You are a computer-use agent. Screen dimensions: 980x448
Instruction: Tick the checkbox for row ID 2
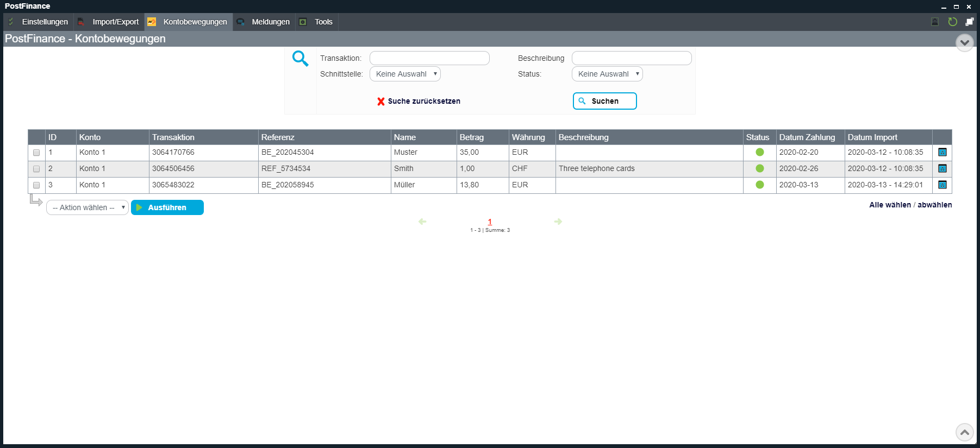(36, 169)
